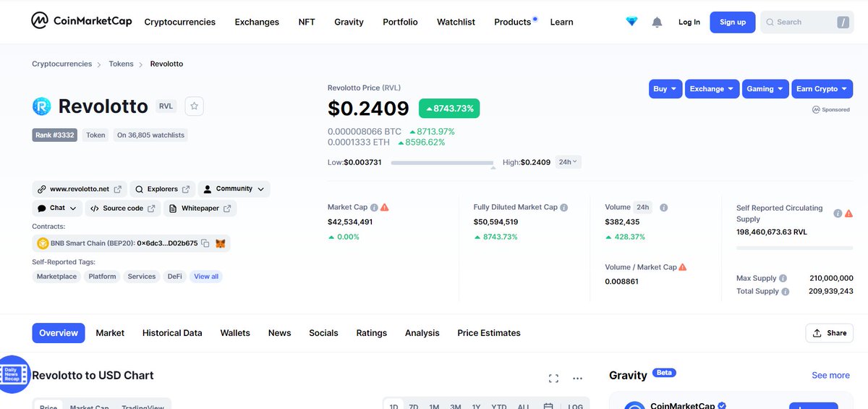Add Revolotto to watchlist star
This screenshot has width=868, height=409.
[x=195, y=106]
